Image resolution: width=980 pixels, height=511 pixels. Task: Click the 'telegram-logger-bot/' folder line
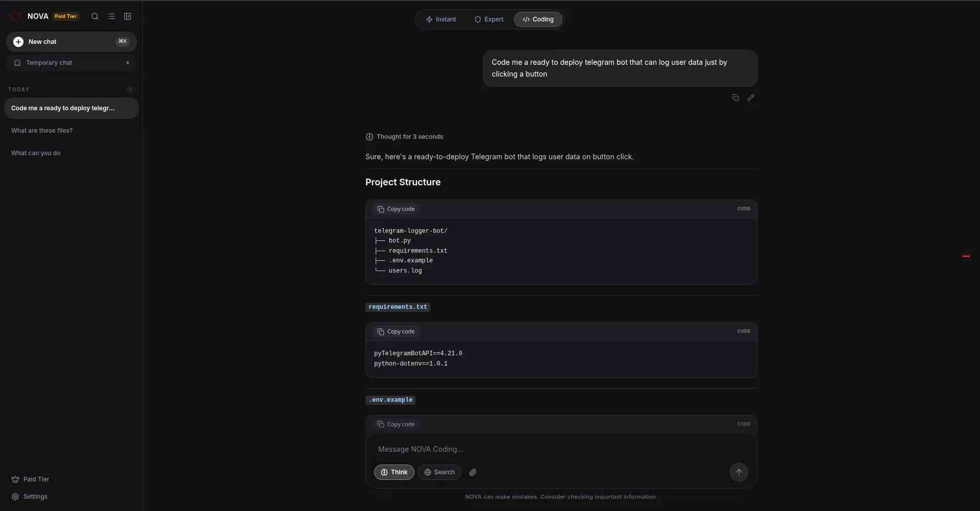tap(411, 231)
